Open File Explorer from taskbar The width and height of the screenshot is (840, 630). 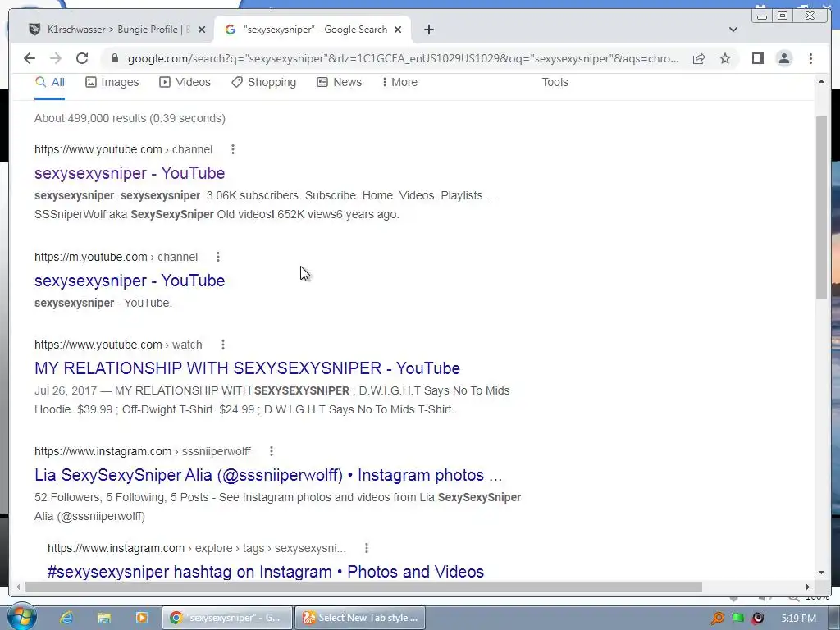104,618
